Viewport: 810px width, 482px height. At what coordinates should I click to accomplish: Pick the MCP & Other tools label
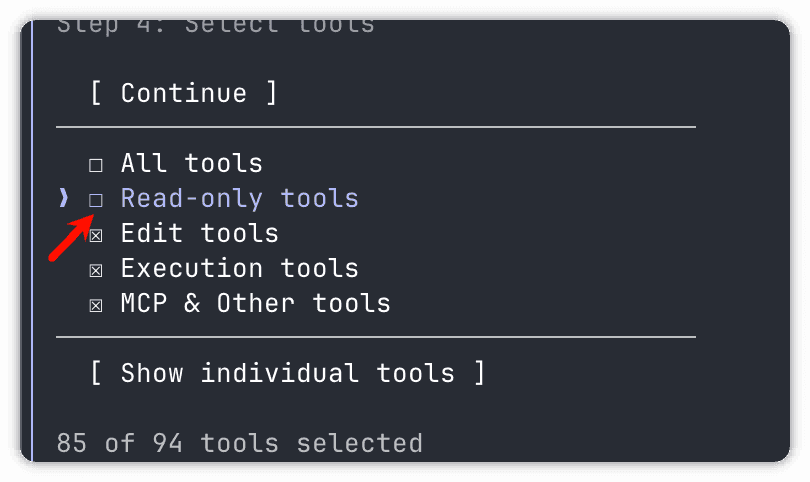click(255, 303)
